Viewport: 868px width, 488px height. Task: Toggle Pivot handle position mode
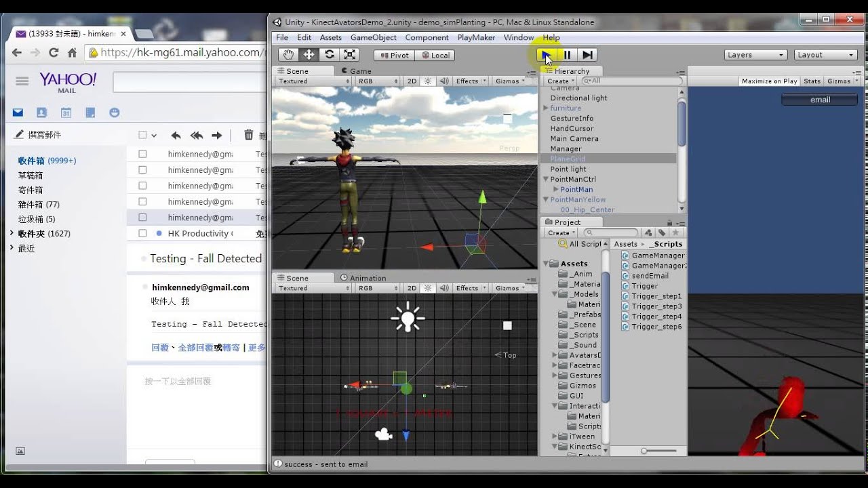[394, 56]
